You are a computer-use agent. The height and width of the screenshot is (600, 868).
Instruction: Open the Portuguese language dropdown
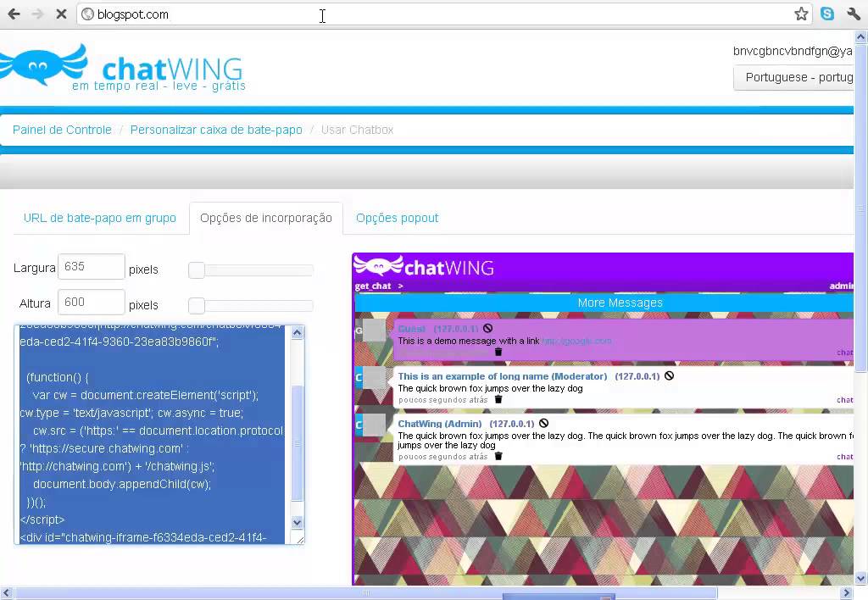[793, 77]
